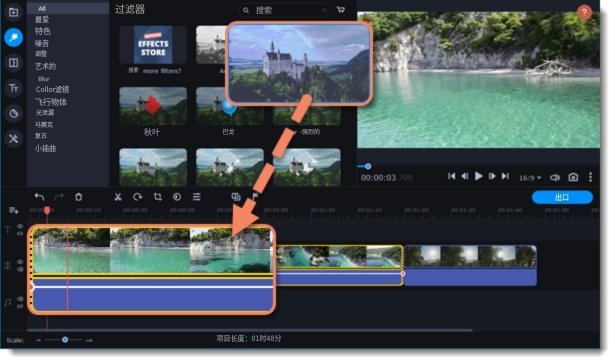This screenshot has height=364, width=615.
Task: Mute the video track audio
Action: pos(20,269)
